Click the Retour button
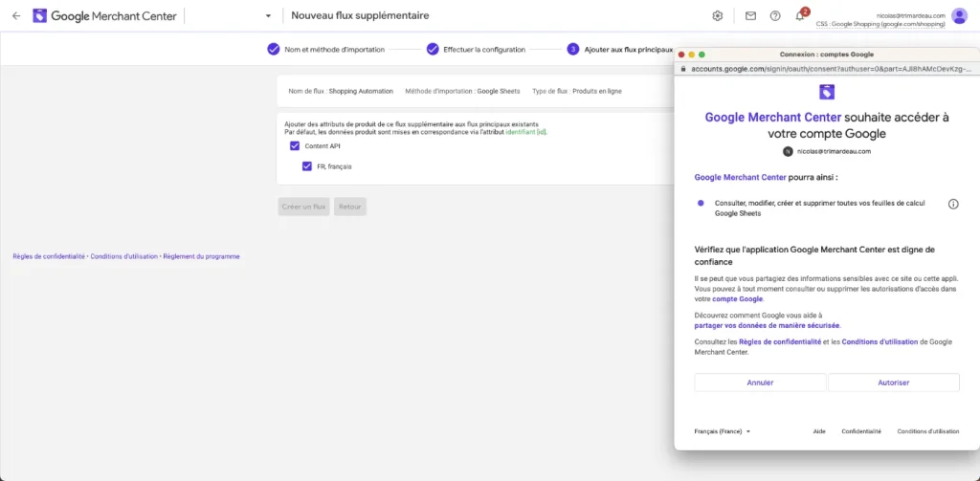 350,207
